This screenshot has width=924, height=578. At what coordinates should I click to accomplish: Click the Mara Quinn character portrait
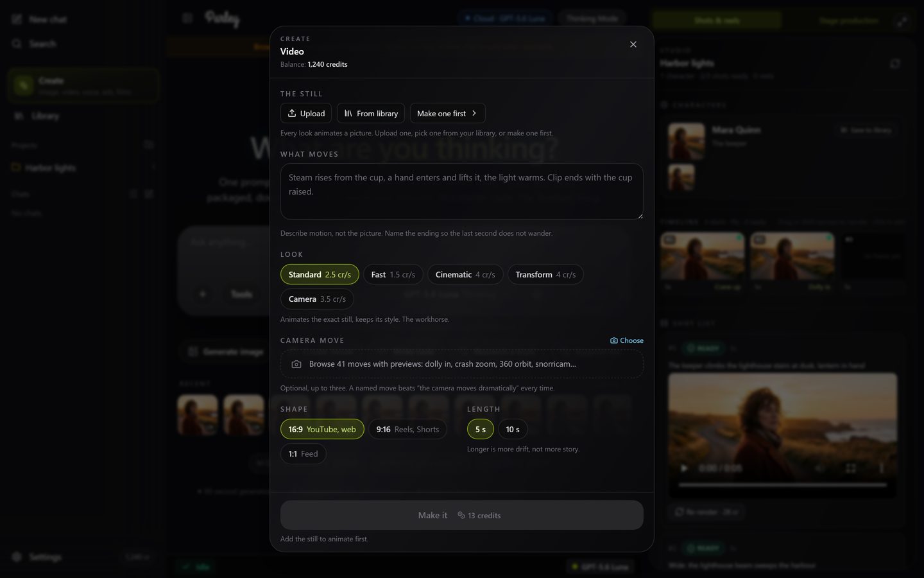click(686, 141)
